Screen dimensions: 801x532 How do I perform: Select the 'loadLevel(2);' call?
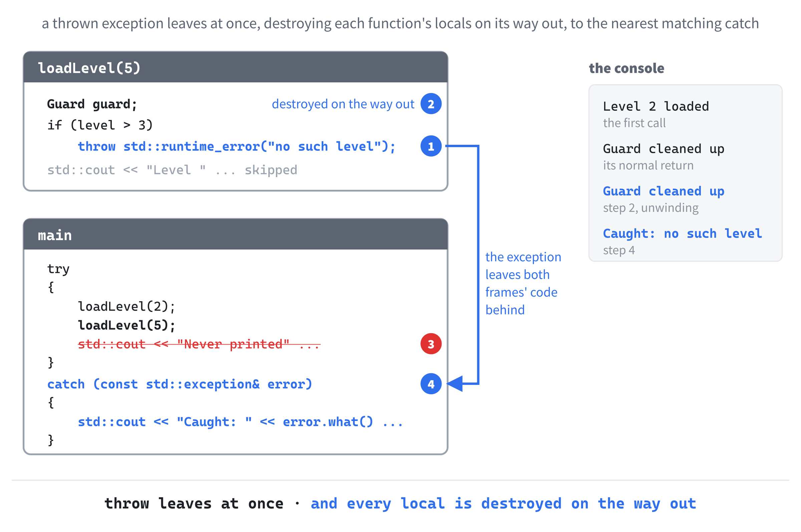[126, 307]
